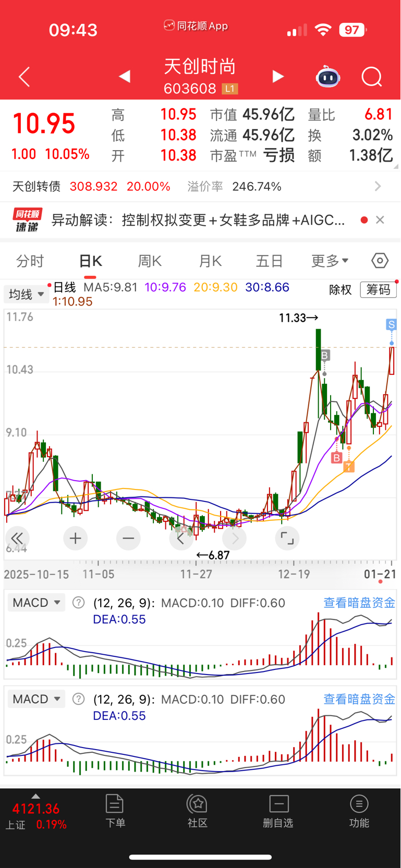The image size is (401, 868).
Task: Switch to next stock with right triangle
Action: pos(278,77)
